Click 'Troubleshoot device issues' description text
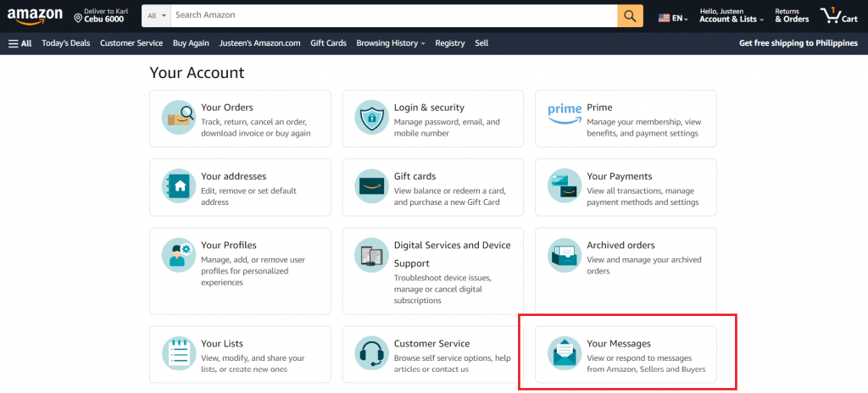Screen dimensions: 868x393 tap(442, 289)
